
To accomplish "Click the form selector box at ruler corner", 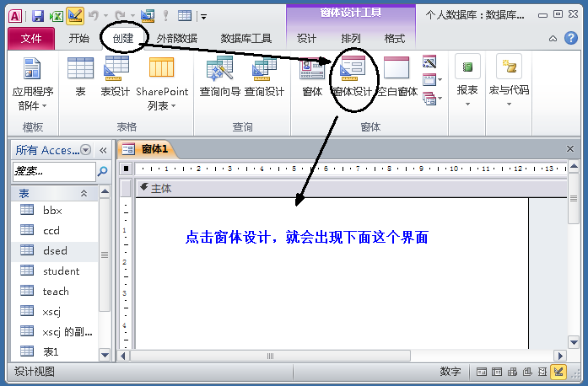I will coord(126,169).
